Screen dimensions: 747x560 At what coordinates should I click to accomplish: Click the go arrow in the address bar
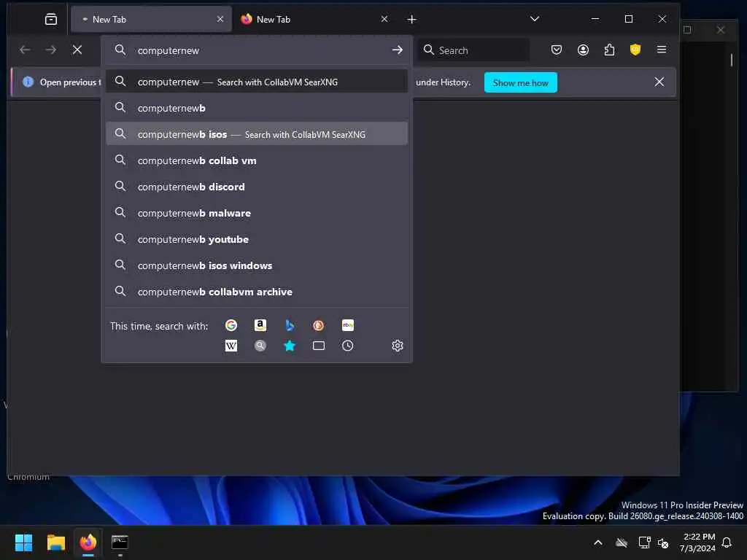pos(397,50)
